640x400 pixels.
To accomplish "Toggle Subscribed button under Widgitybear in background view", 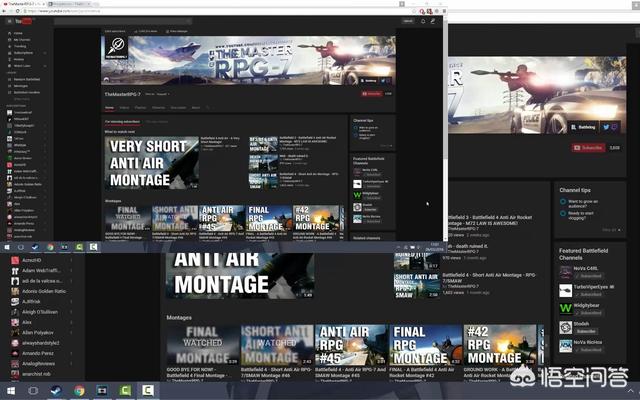I will click(588, 313).
